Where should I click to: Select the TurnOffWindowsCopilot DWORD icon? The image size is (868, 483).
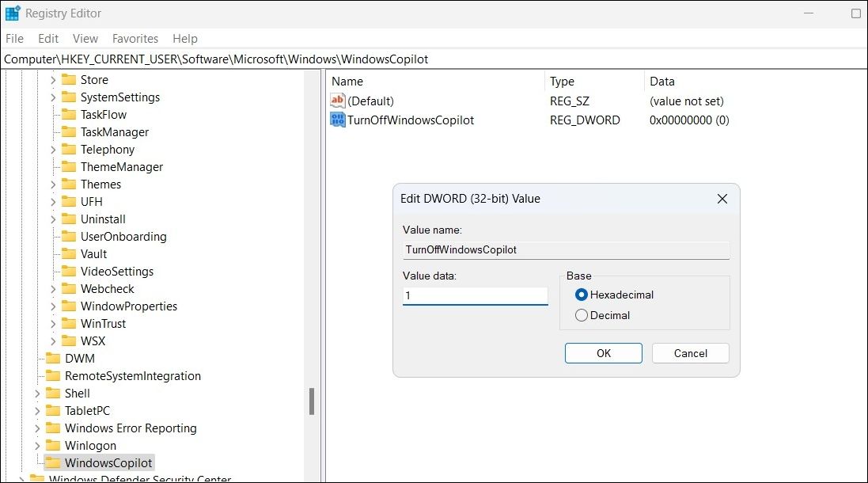click(x=336, y=120)
